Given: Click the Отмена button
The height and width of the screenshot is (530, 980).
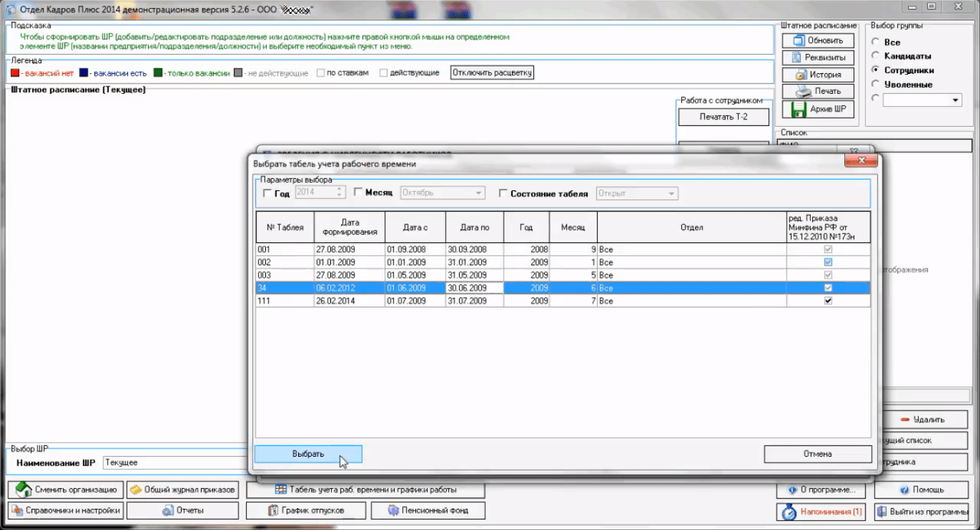Looking at the screenshot, I should 818,454.
